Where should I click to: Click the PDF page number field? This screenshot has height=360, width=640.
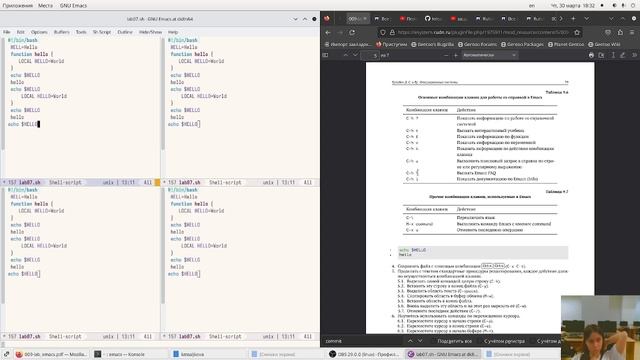369,55
